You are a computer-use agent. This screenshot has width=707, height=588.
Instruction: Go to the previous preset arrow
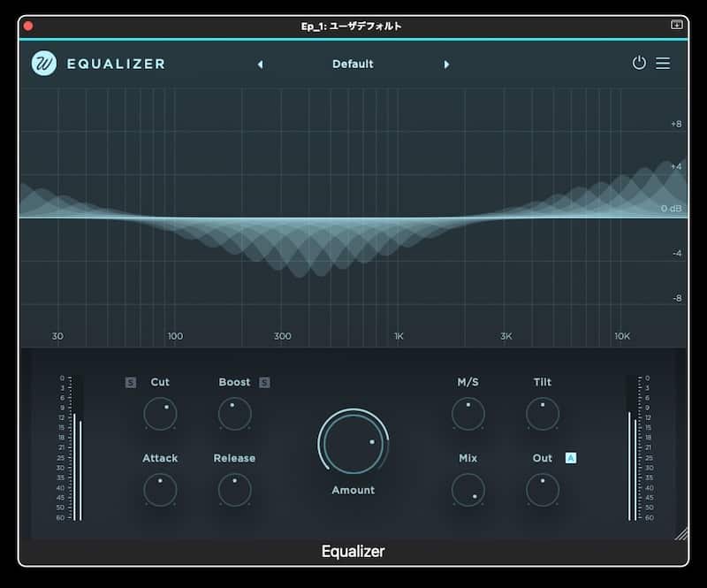tap(260, 65)
